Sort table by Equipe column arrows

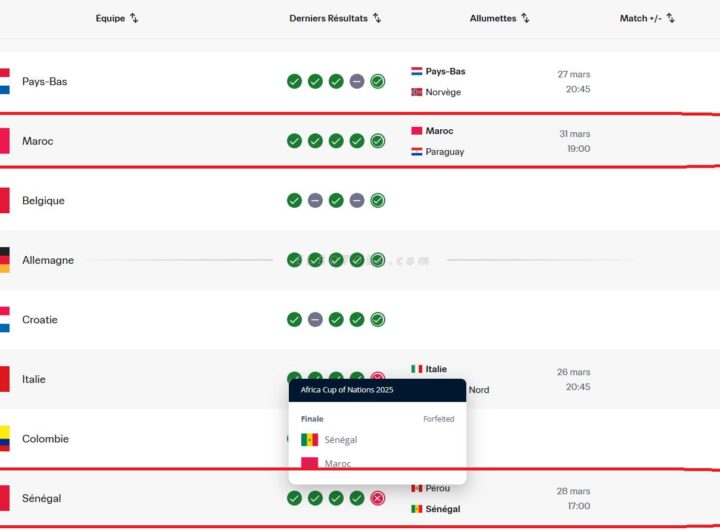[x=134, y=18]
